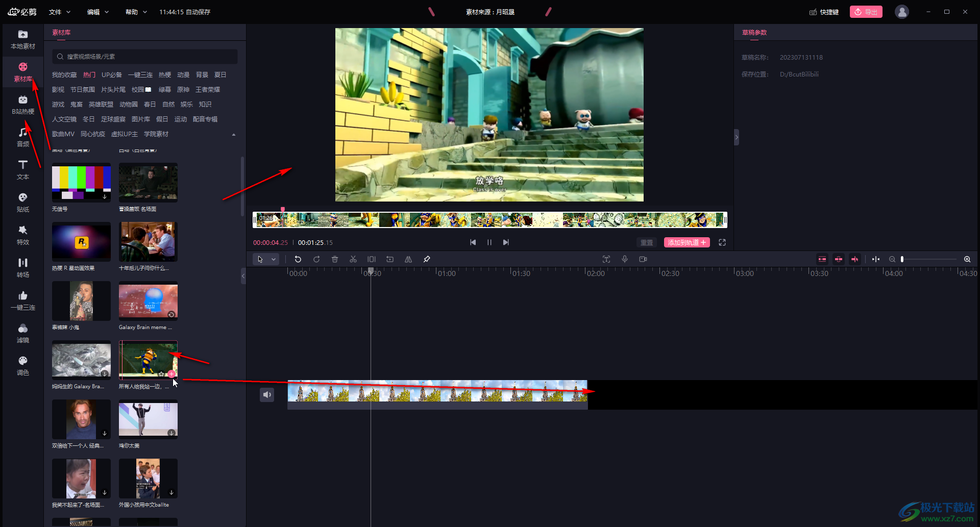Screen dimensions: 980x527
Task: Collapse the material category tags list
Action: [x=234, y=135]
